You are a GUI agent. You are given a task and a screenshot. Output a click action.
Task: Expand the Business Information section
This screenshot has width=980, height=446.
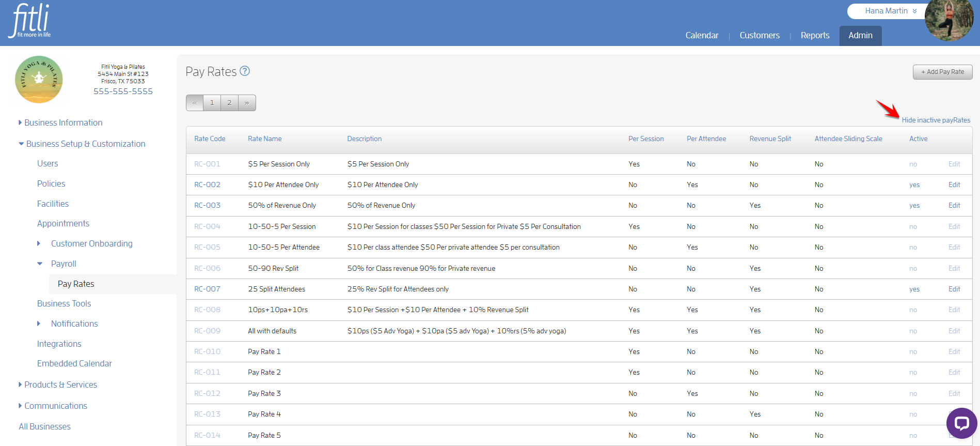coord(60,122)
